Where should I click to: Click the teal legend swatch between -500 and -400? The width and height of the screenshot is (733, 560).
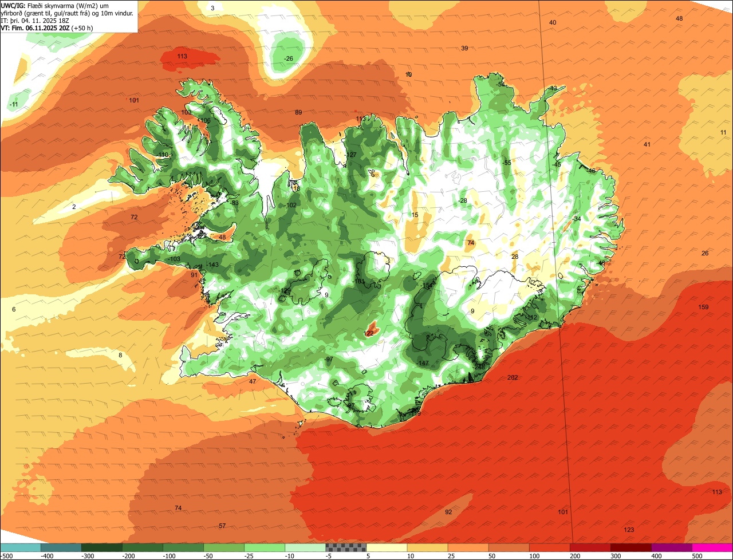click(x=20, y=547)
